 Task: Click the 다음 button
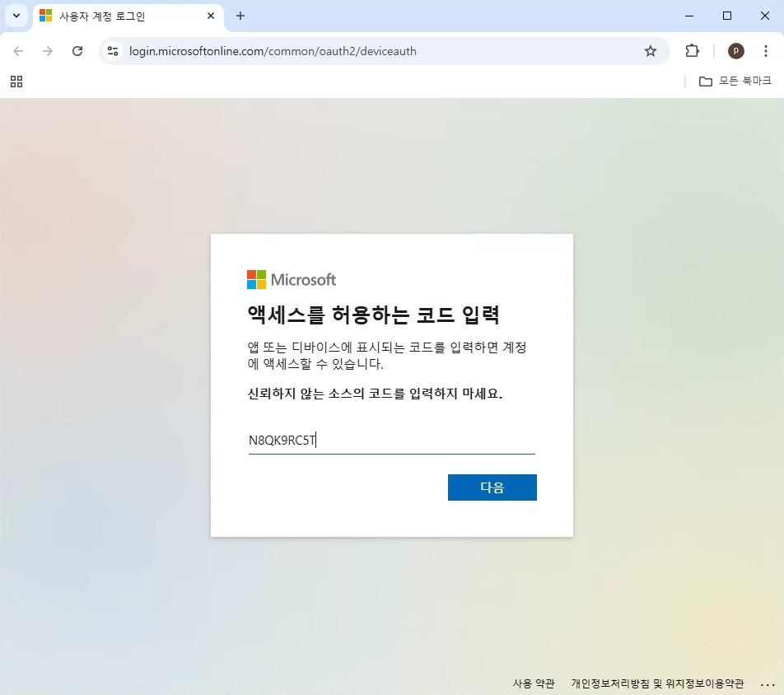[x=492, y=487]
